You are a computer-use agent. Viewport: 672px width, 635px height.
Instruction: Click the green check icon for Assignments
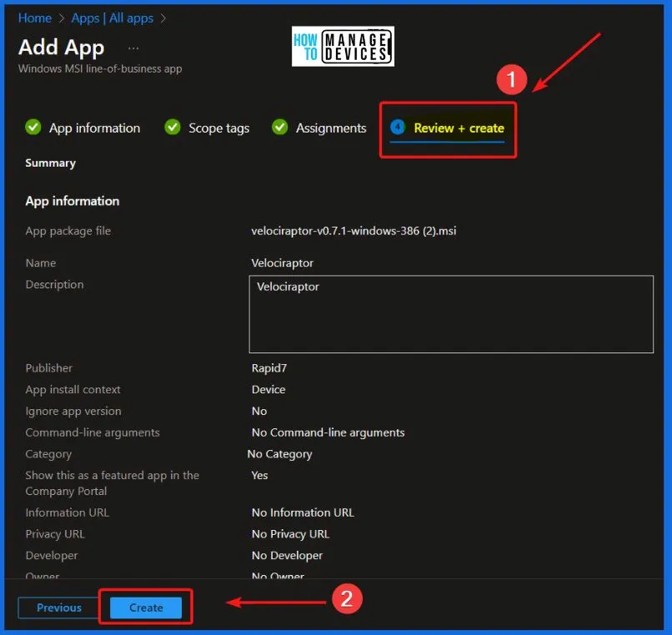[280, 127]
